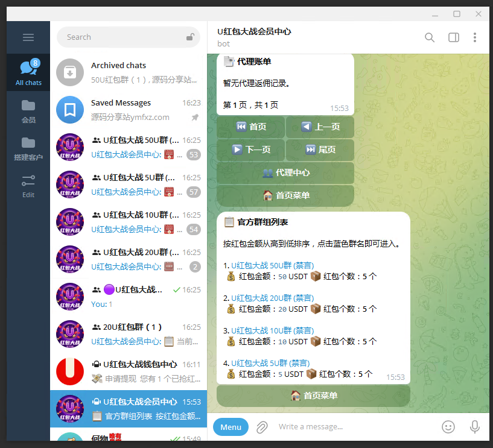Viewport: 493px width, 448px height.
Task: Click unread badge 2 on 20U群
Action: (x=196, y=267)
